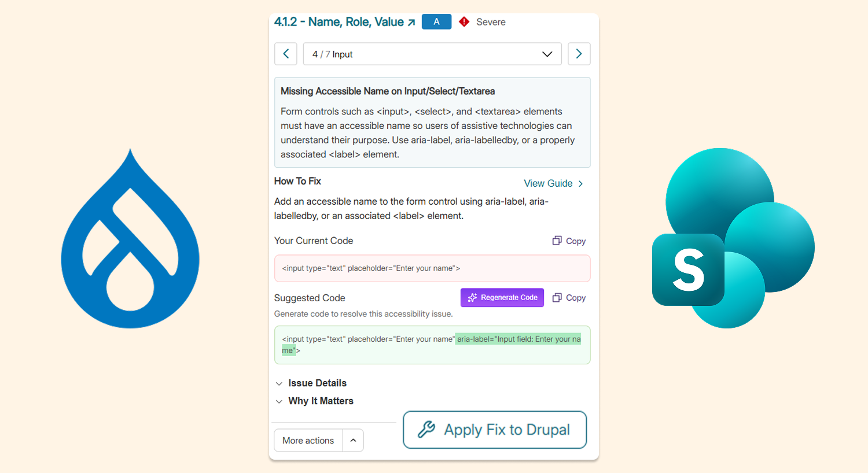868x473 pixels.
Task: Click the 'Severe' severity label
Action: 491,22
